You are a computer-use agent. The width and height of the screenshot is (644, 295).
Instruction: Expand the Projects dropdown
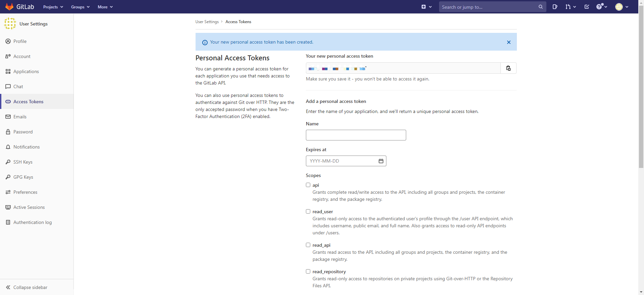[53, 7]
